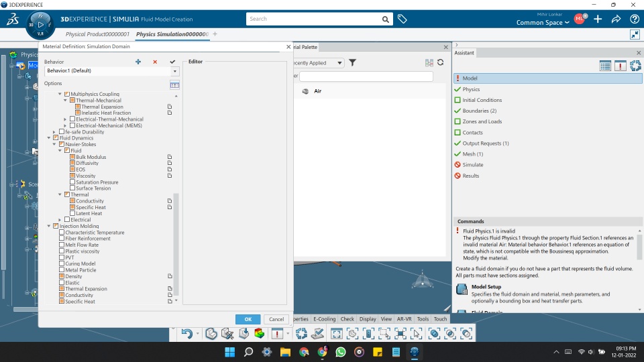The image size is (644, 362).
Task: Click the feature check exclamation toolbar icon
Action: point(277,334)
